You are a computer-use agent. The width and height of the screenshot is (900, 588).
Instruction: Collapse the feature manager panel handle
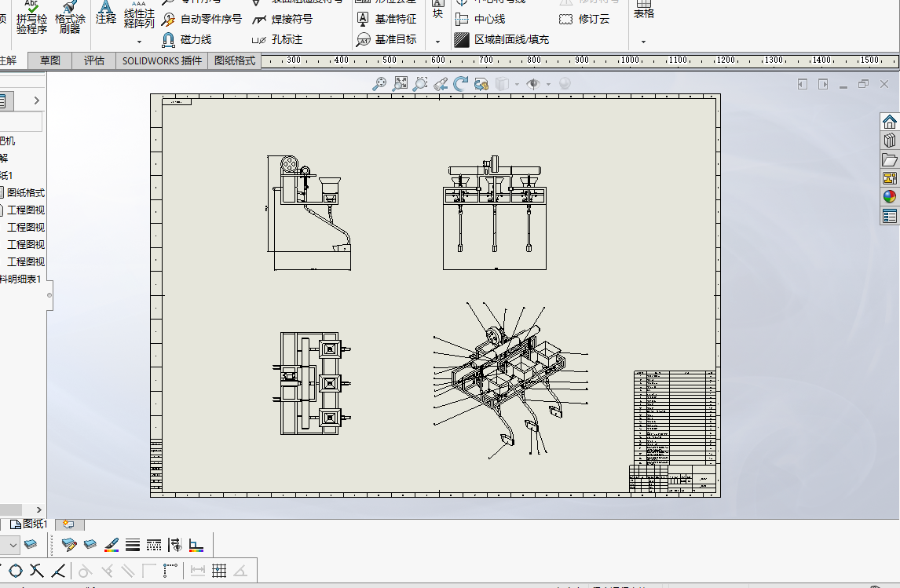click(x=49, y=295)
